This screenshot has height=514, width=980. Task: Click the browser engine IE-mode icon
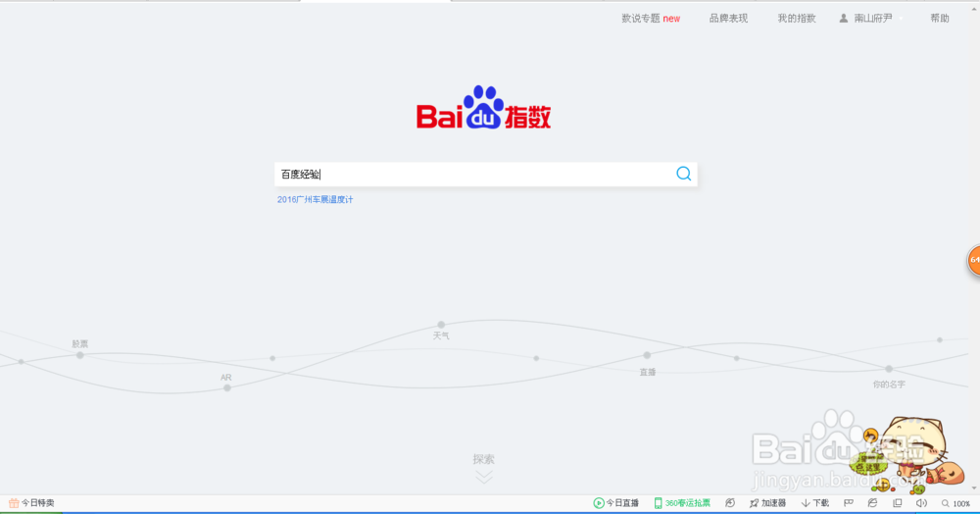(872, 503)
